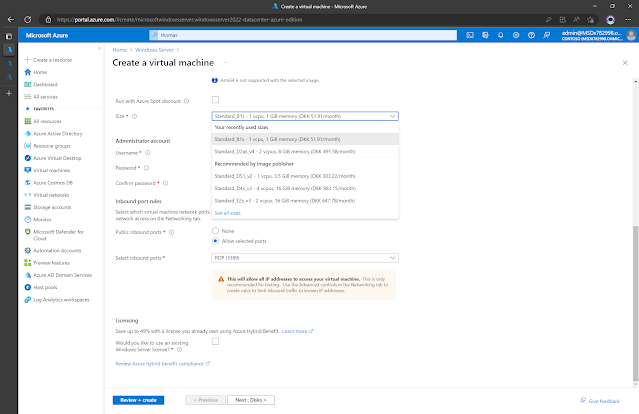Click the Next: Disks button
Screen dimensions: 639x414
251,400
